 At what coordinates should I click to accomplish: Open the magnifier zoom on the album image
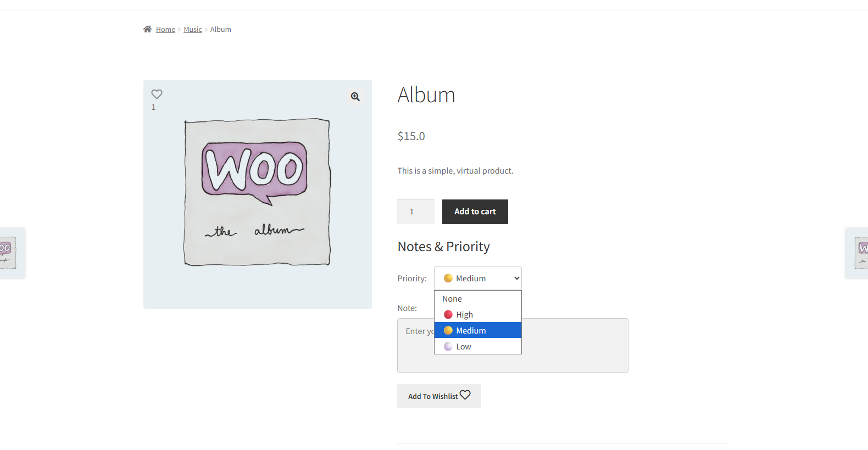click(x=355, y=97)
